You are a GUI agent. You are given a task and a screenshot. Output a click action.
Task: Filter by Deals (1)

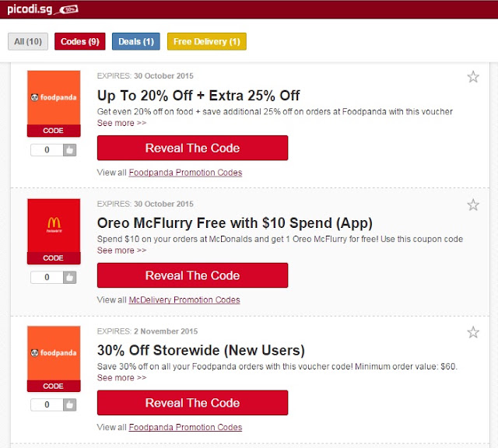point(136,41)
